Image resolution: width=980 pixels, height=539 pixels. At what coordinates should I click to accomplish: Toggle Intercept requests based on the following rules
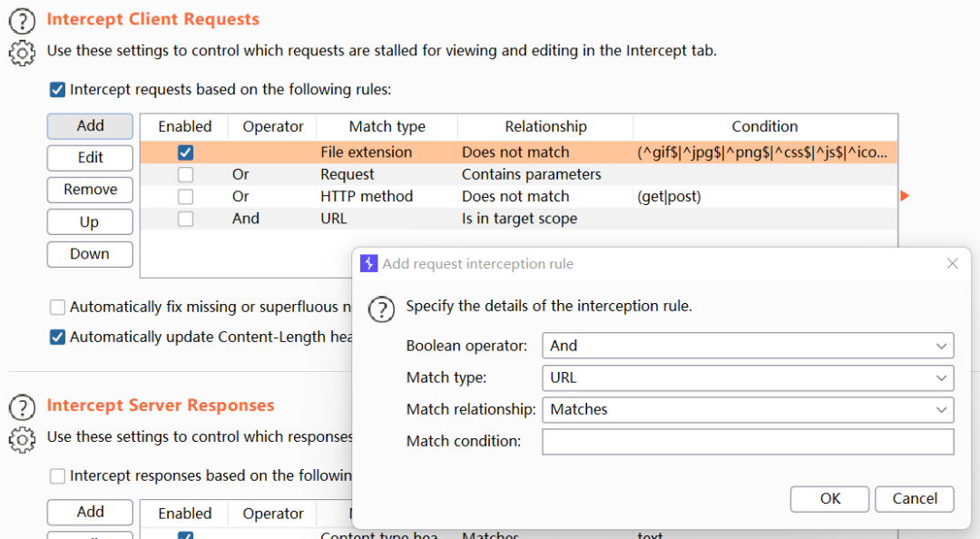pos(57,90)
